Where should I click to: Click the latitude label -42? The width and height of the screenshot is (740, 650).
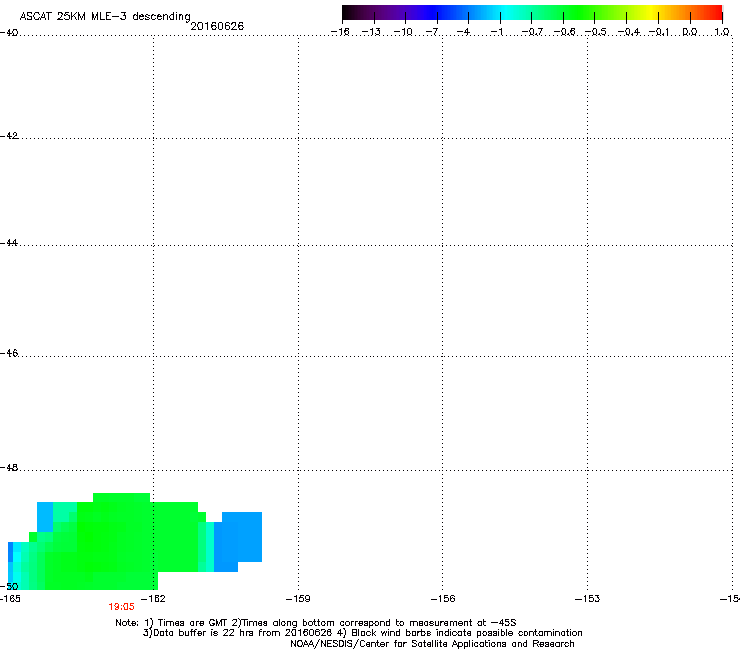(9, 135)
